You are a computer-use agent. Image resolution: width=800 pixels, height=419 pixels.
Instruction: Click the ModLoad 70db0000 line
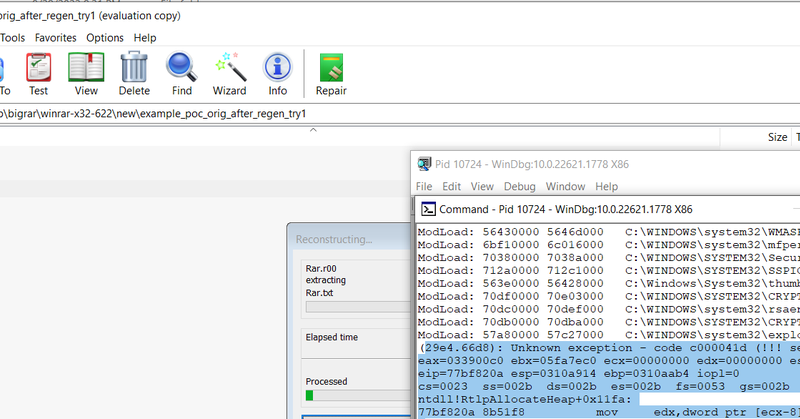point(609,322)
